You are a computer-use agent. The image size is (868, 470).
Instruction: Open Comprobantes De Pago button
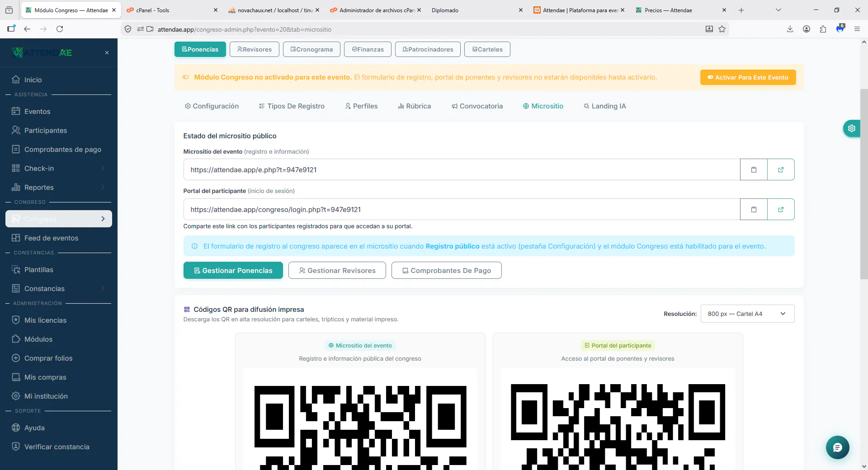[x=447, y=270]
